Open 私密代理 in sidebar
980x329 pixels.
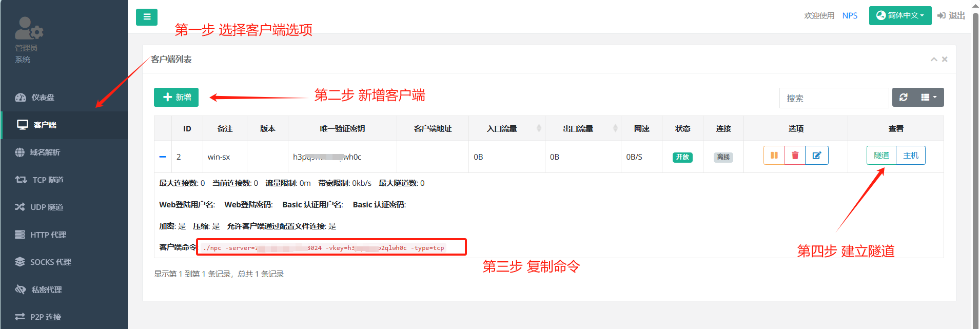click(64, 289)
